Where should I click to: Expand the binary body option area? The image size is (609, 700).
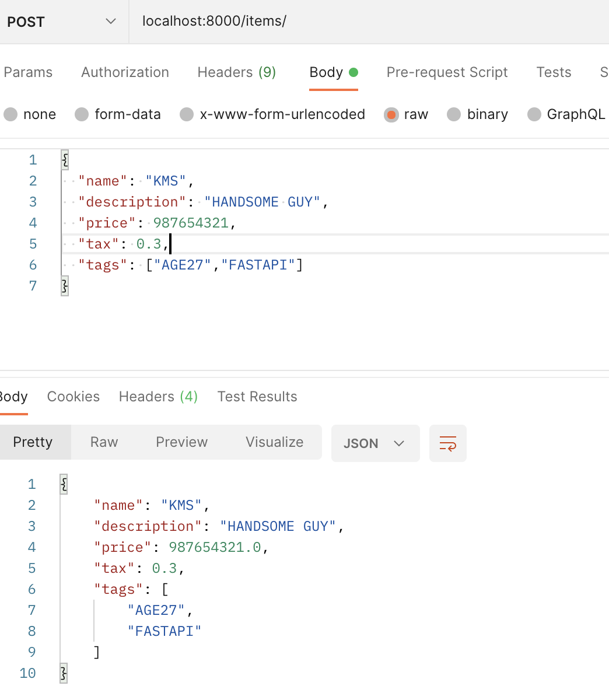(x=454, y=114)
